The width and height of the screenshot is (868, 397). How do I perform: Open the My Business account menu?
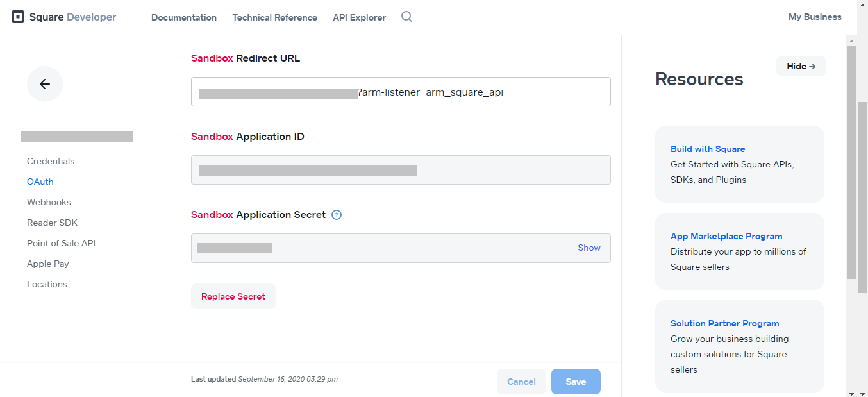(x=815, y=17)
